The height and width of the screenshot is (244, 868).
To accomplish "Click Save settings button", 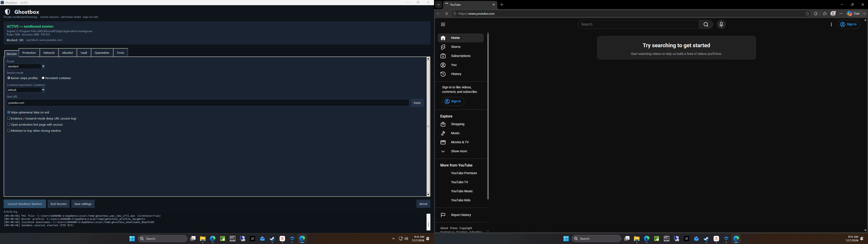I will pyautogui.click(x=83, y=204).
